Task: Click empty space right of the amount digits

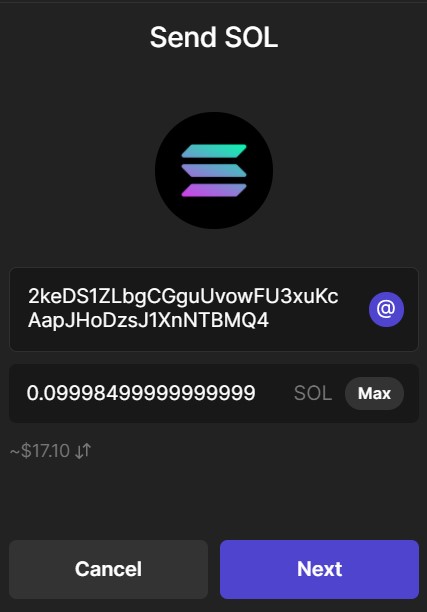Action: (274, 393)
